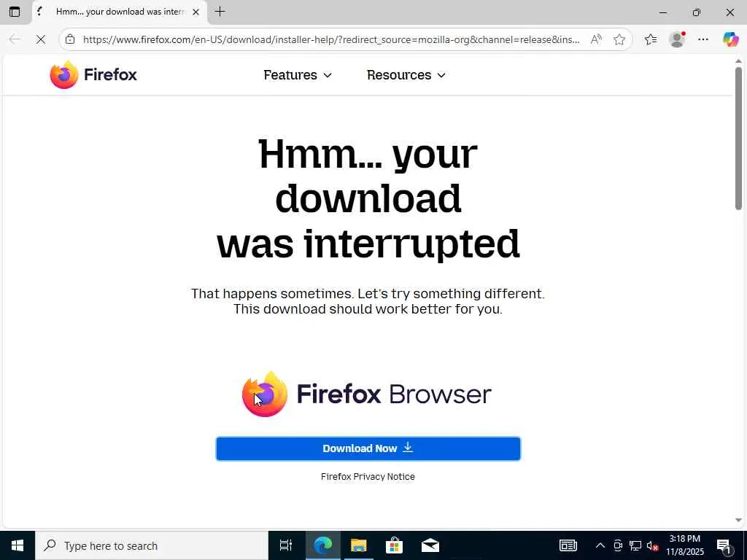747x560 pixels.
Task: Open Settings and more ellipsis menu
Action: [703, 39]
